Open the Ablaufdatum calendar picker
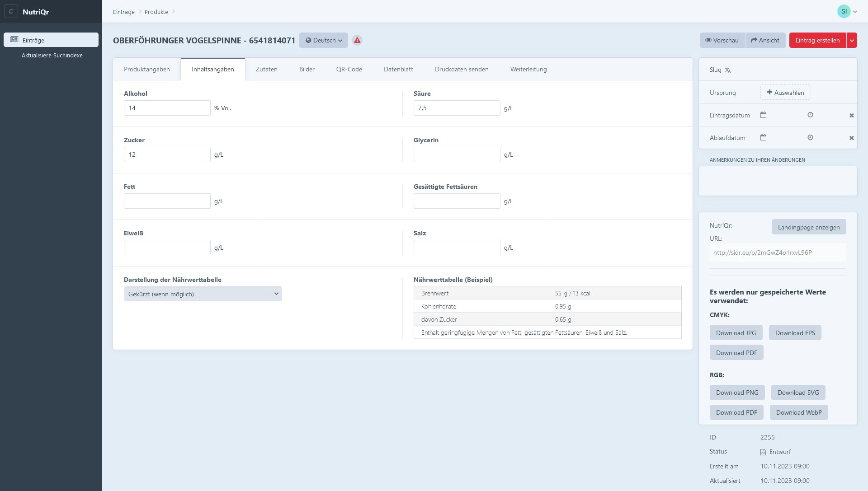 (763, 137)
